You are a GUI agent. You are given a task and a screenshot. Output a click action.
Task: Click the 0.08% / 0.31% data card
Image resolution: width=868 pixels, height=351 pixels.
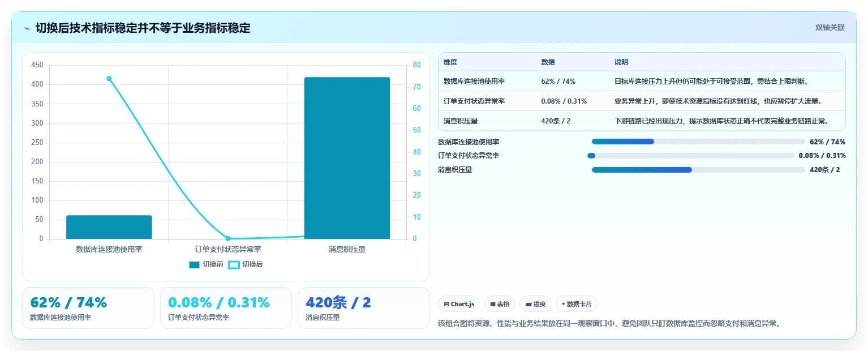(x=226, y=308)
